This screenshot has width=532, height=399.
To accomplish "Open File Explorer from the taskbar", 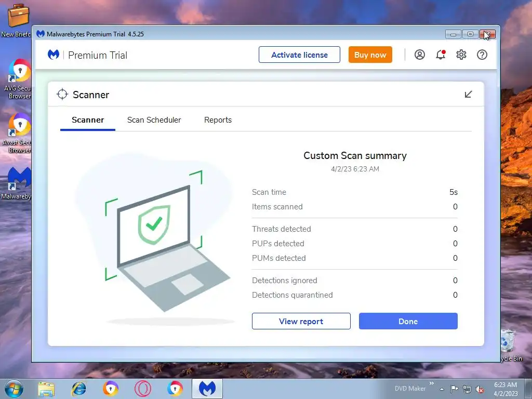I will point(46,389).
